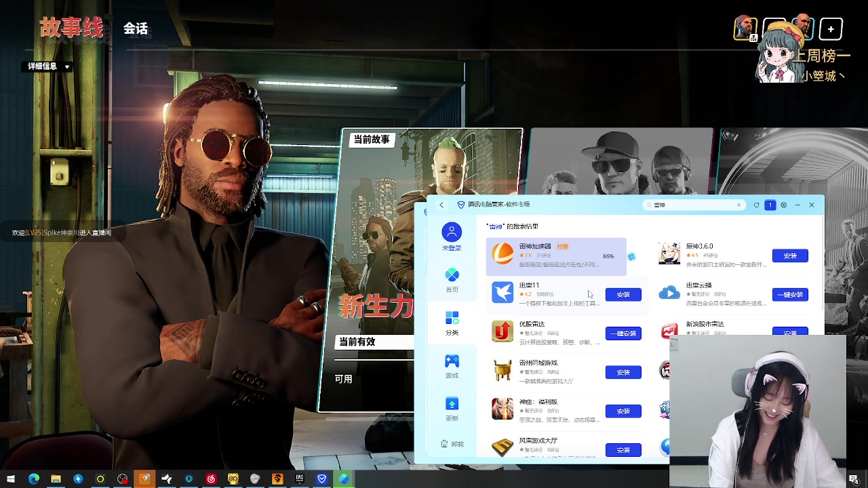Viewport: 868px width, 488px height.
Task: Install 神座：福利版
Action: pos(623,411)
